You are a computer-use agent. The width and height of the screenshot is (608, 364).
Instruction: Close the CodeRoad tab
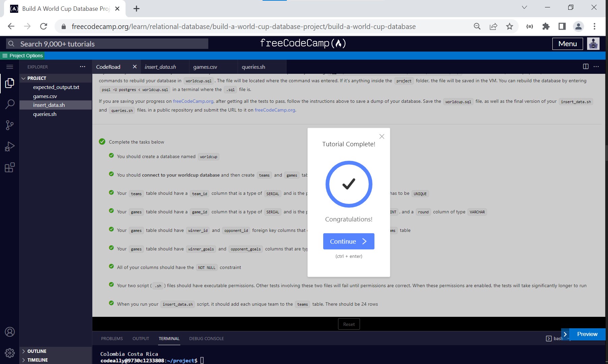(x=134, y=67)
